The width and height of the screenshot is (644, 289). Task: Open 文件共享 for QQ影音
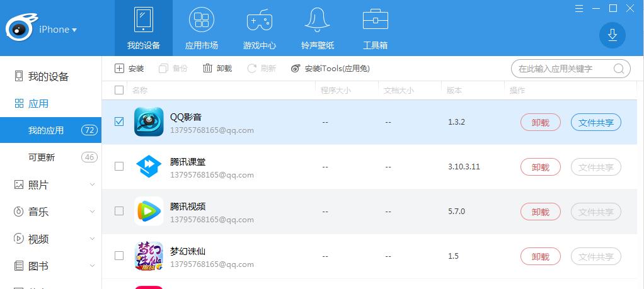[x=596, y=122]
